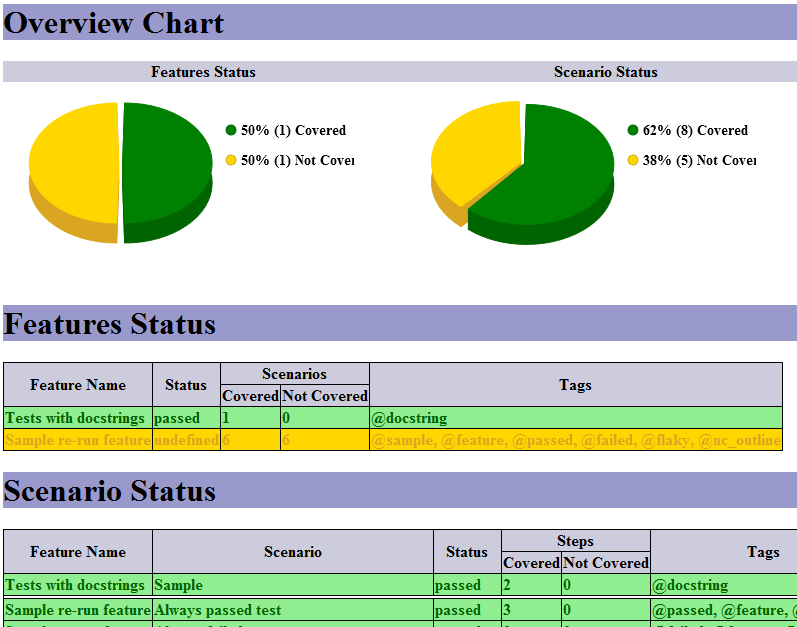Click '62% (8) Covered' legend label
797x627 pixels.
tap(695, 131)
